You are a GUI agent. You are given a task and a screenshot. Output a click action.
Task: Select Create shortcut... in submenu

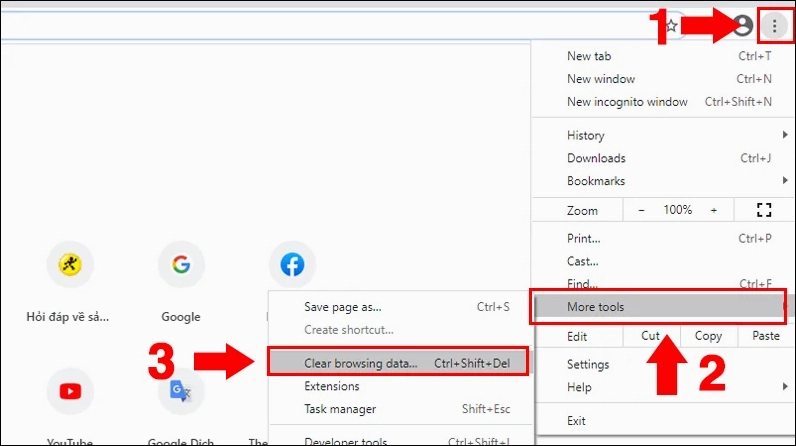pyautogui.click(x=400, y=330)
